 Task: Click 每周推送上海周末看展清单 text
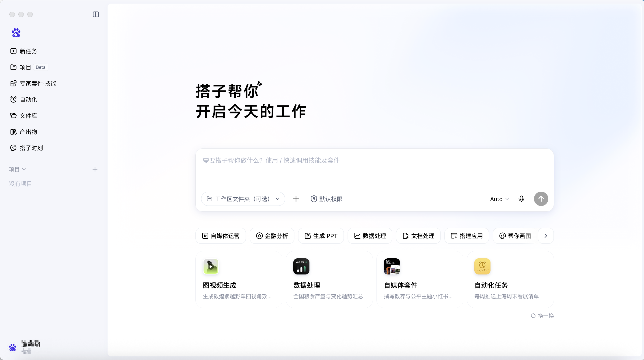[506, 296]
